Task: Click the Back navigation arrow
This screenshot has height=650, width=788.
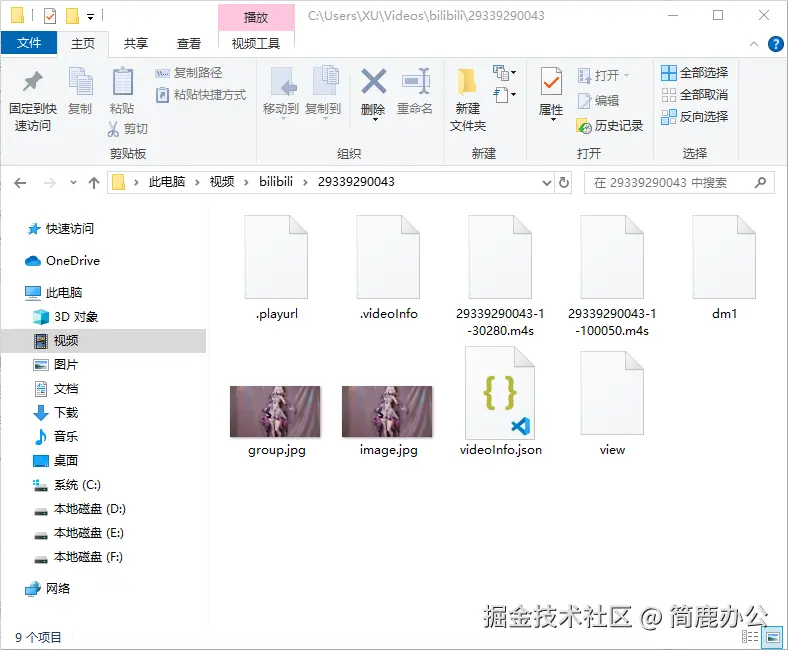Action: pyautogui.click(x=20, y=183)
